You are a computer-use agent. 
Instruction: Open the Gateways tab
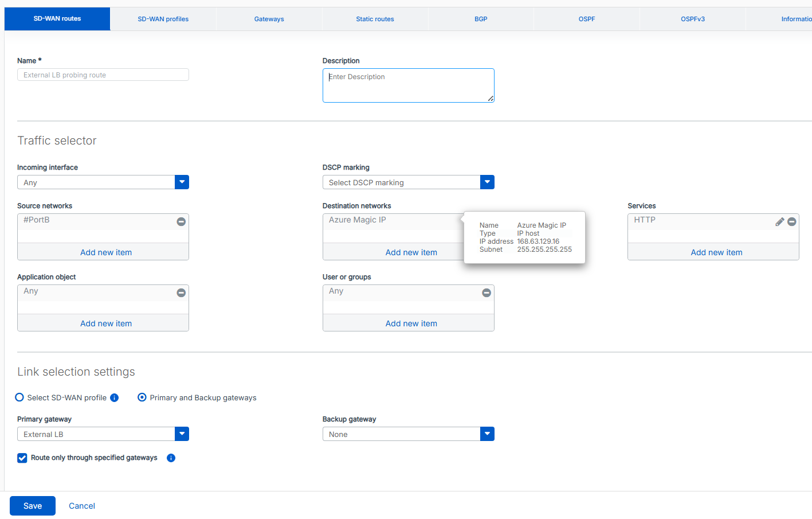coord(269,18)
